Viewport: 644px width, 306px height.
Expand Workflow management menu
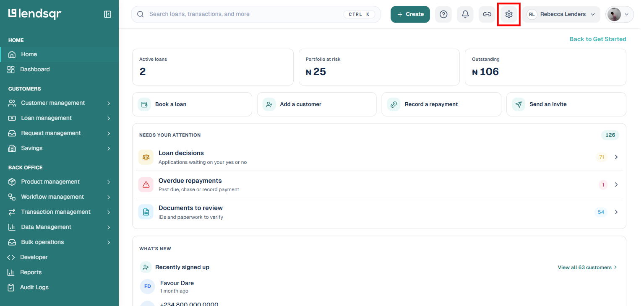[60, 197]
